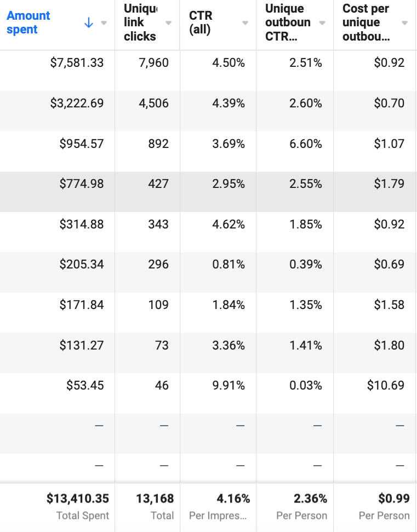
Task: Open the Unique outbound CTR column dropdown
Action: (x=322, y=23)
